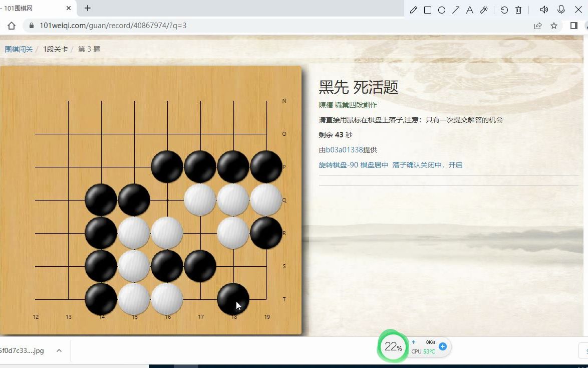The height and width of the screenshot is (368, 588).
Task: Select the pencil annotation tool
Action: pyautogui.click(x=413, y=10)
